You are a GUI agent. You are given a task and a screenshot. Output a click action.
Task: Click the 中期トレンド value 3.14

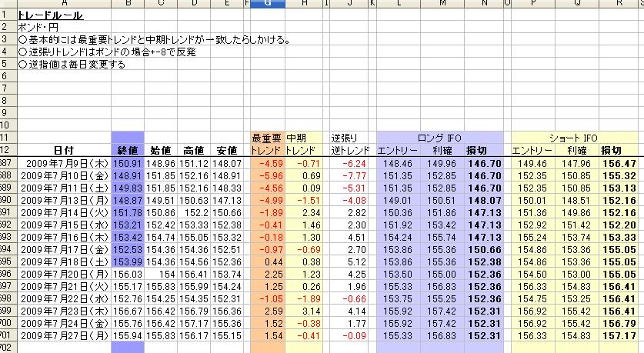click(x=306, y=311)
